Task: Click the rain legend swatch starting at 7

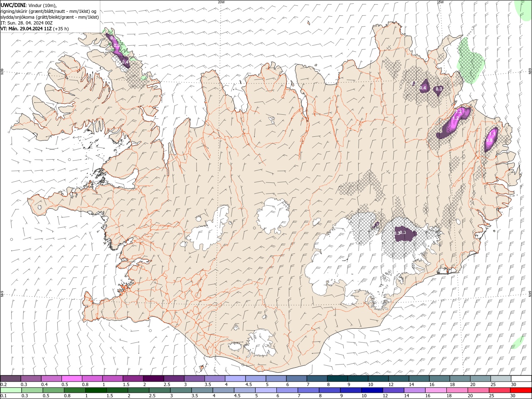Action: click(308, 390)
